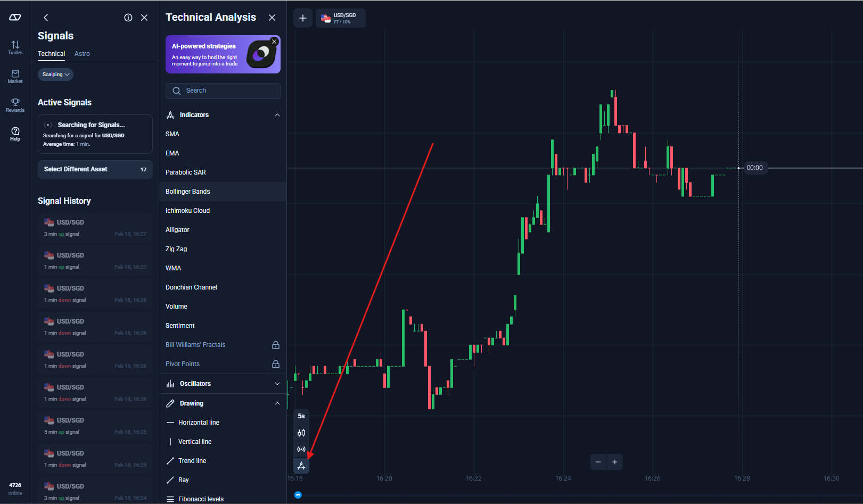Go back from the Signals panel

[x=46, y=18]
